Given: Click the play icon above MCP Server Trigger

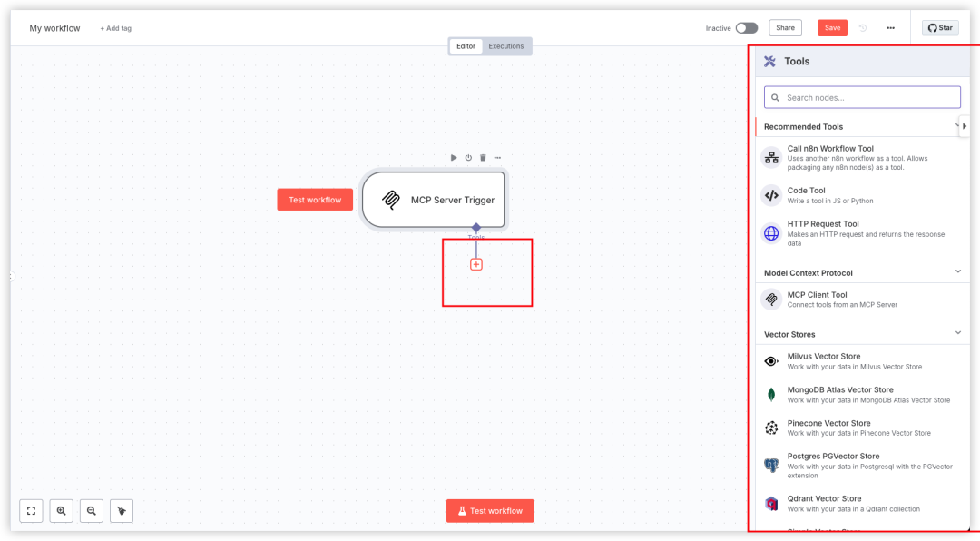Looking at the screenshot, I should point(454,158).
